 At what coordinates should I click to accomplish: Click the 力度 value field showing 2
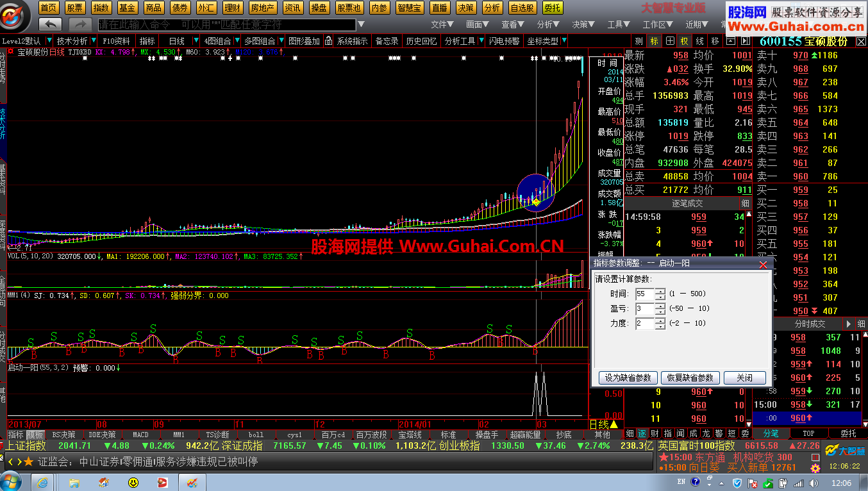[x=645, y=324]
